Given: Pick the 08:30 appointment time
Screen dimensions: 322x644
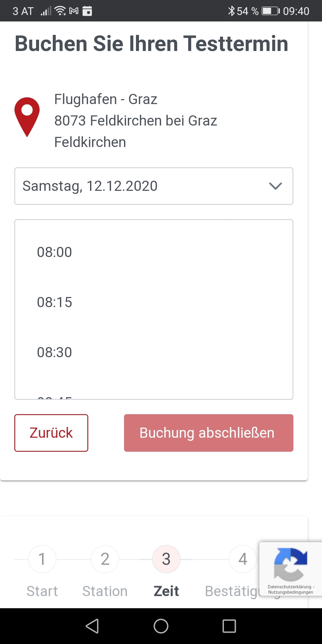Looking at the screenshot, I should [x=55, y=352].
